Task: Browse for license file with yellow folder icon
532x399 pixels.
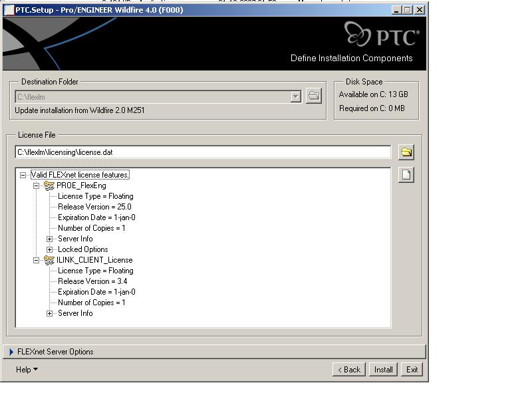Action: point(406,152)
